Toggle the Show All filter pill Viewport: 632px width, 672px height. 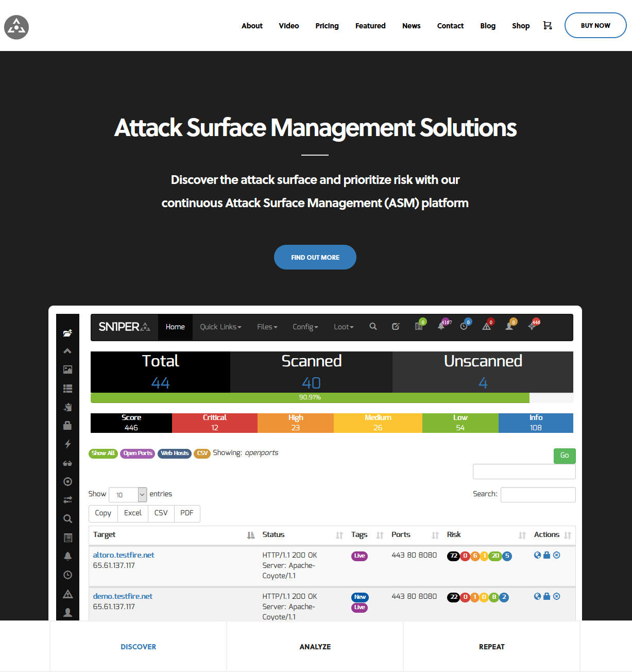coord(103,453)
